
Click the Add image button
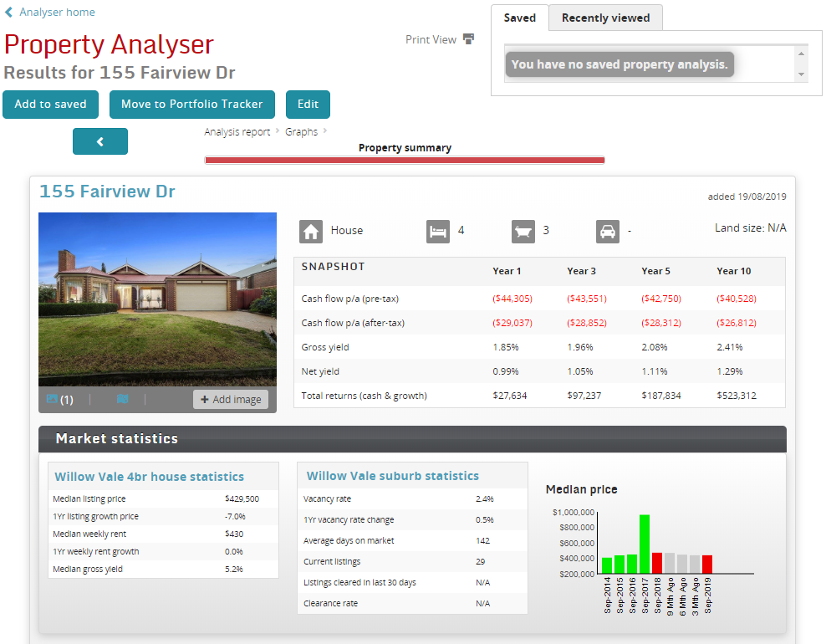[231, 399]
